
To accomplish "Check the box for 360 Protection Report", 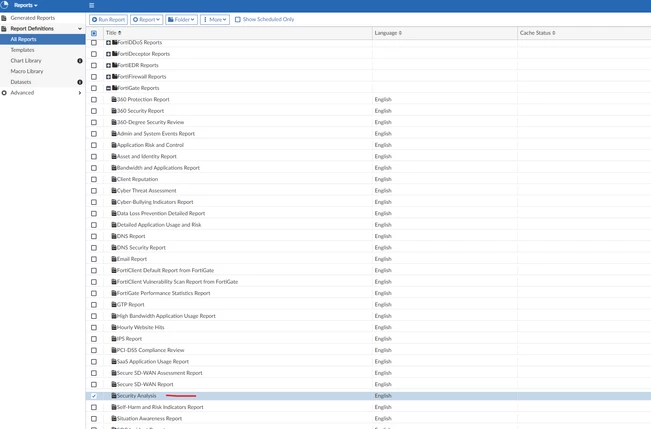I will pos(94,100).
